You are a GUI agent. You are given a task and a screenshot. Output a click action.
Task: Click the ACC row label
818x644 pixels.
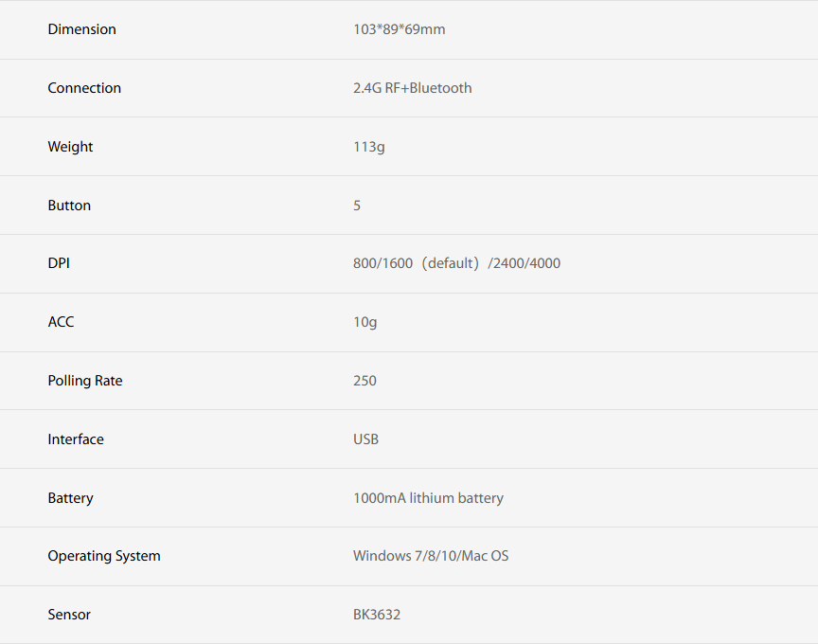pos(61,322)
